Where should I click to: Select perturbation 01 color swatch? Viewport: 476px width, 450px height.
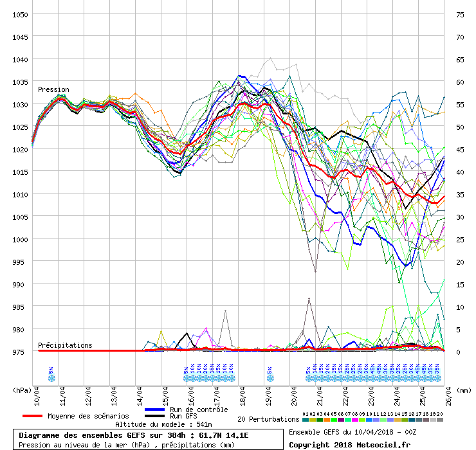coord(306,420)
